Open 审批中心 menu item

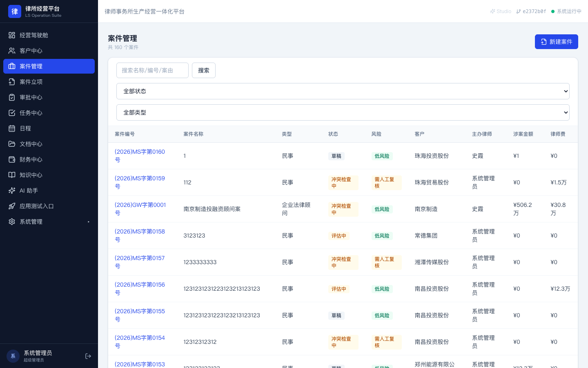49,97
